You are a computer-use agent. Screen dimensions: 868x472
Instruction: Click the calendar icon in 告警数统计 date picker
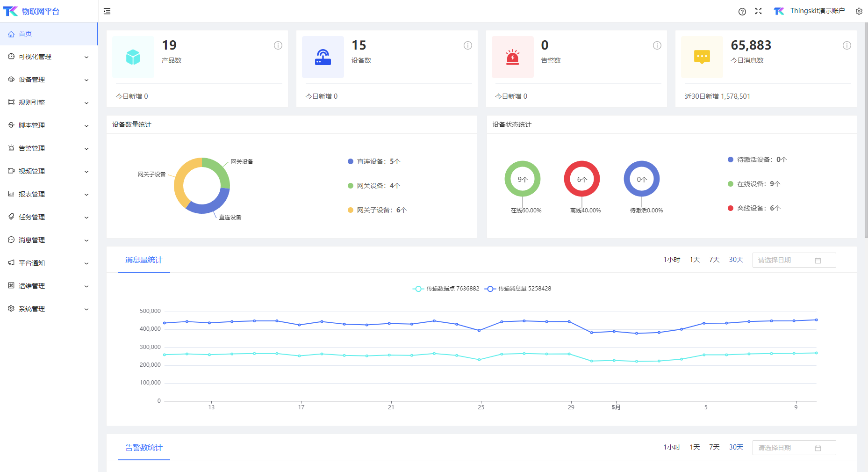(x=818, y=448)
